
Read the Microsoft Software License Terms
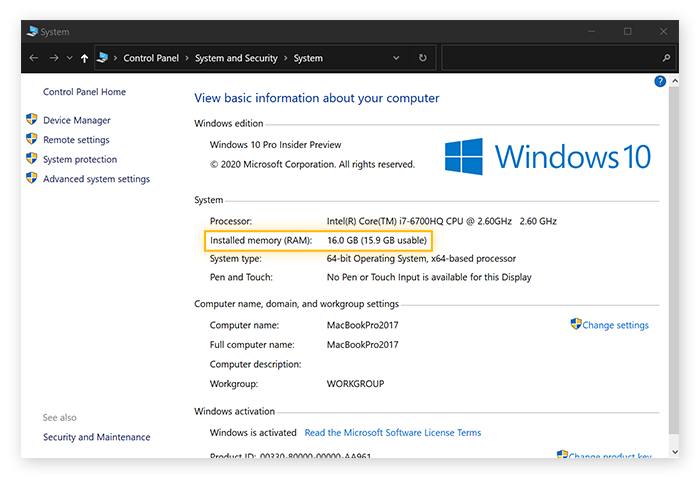(392, 433)
